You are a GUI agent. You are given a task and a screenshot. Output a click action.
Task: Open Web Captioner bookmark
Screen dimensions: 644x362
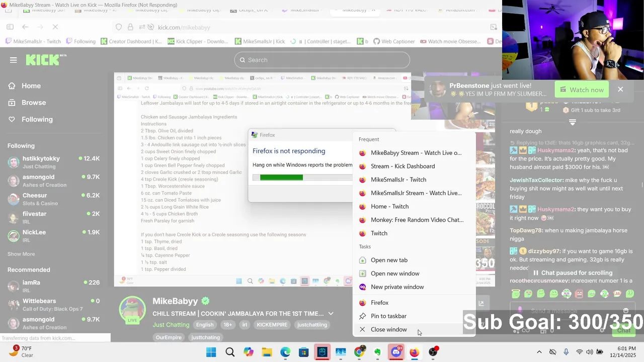click(x=394, y=42)
